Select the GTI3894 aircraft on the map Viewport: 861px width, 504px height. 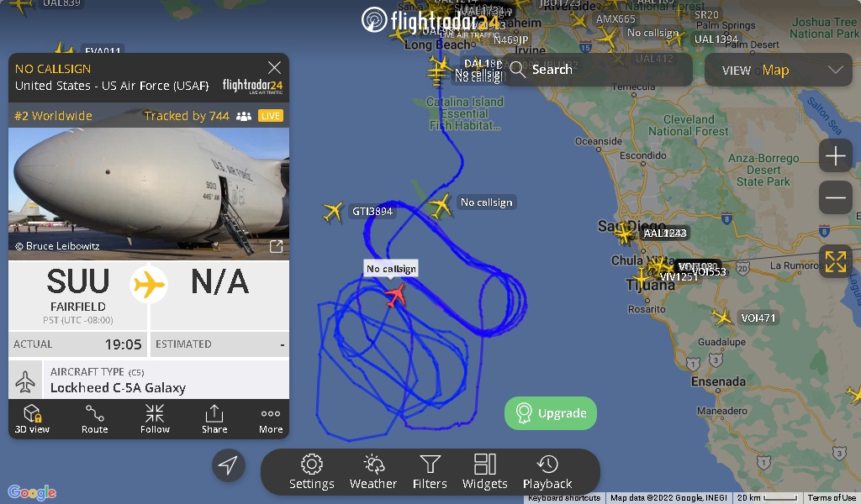click(x=333, y=211)
